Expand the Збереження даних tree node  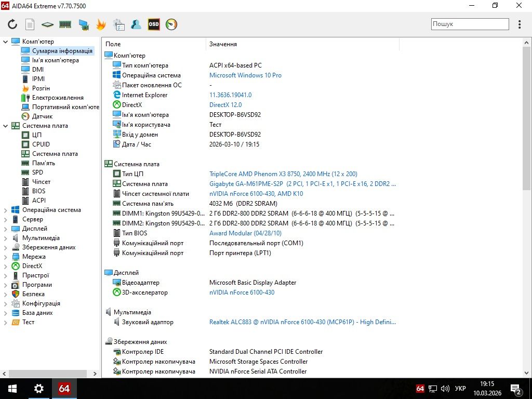(5, 247)
